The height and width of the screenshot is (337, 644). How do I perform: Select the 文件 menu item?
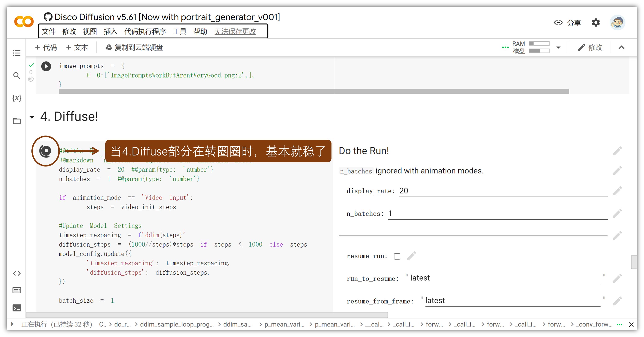tap(49, 31)
